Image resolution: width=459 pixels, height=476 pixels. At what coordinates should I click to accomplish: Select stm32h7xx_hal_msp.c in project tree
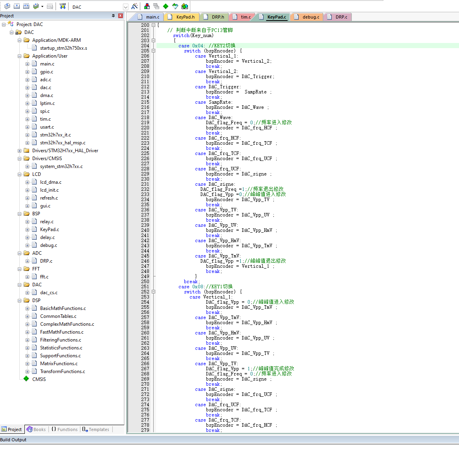pos(63,143)
